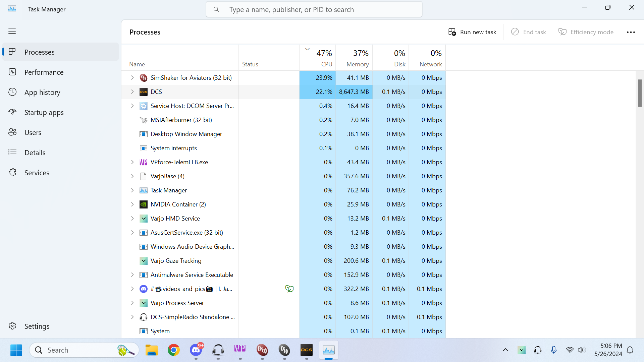This screenshot has width=644, height=362.
Task: Expand the DCS process group
Action: pos(132,92)
